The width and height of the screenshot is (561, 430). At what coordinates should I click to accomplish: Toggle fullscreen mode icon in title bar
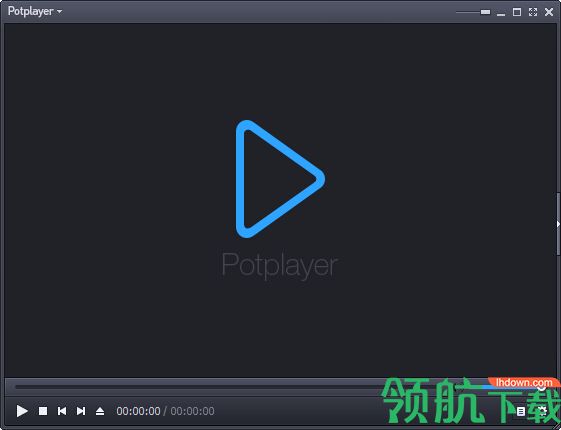click(533, 12)
